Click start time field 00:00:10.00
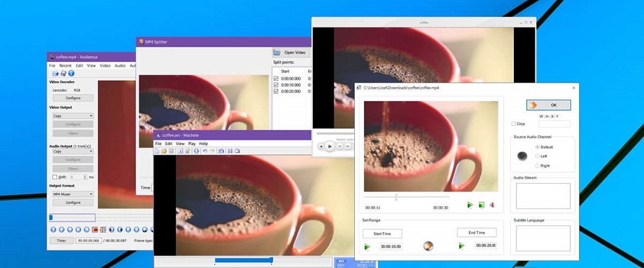This screenshot has width=644, height=268. pyautogui.click(x=391, y=247)
